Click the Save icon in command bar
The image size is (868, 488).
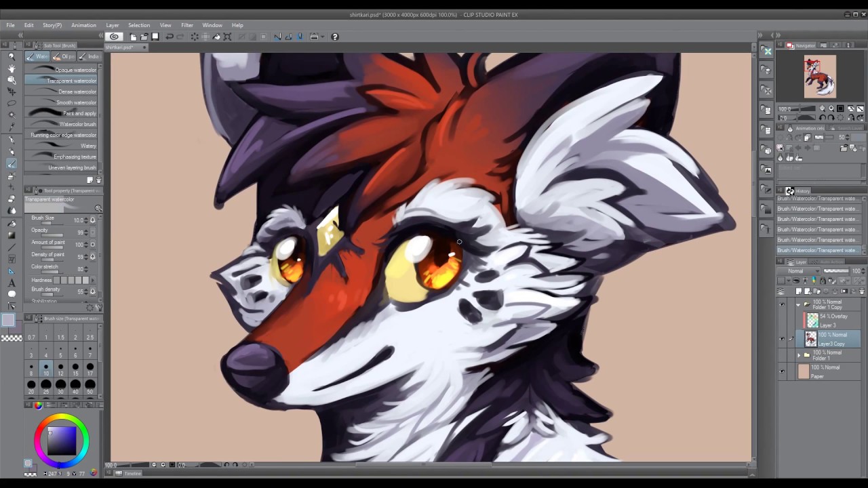[155, 37]
